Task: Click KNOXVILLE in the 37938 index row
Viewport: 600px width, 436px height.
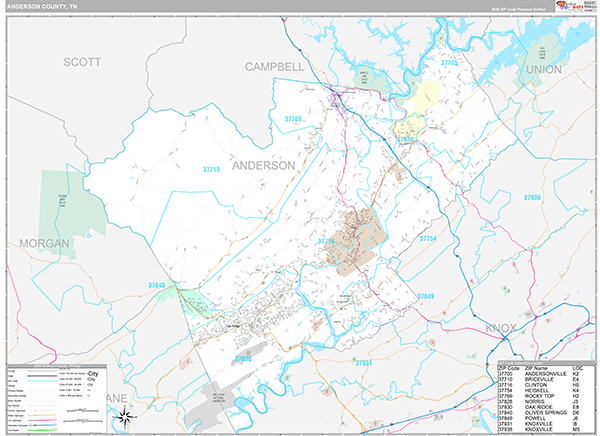Action: coord(538,429)
